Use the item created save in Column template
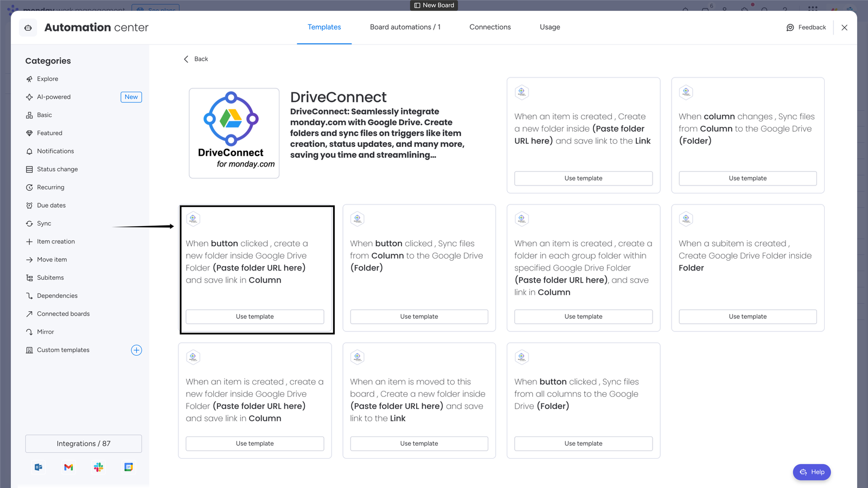This screenshot has width=868, height=488. pos(255,444)
